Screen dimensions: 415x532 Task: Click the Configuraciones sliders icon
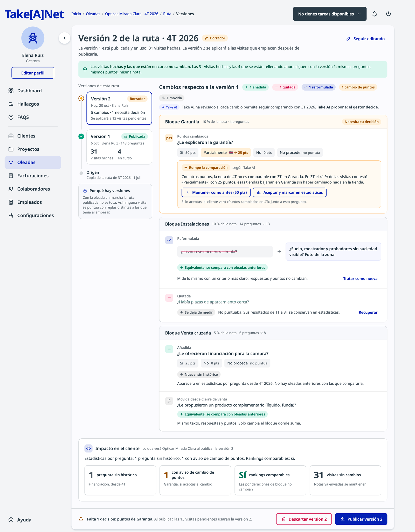click(11, 215)
